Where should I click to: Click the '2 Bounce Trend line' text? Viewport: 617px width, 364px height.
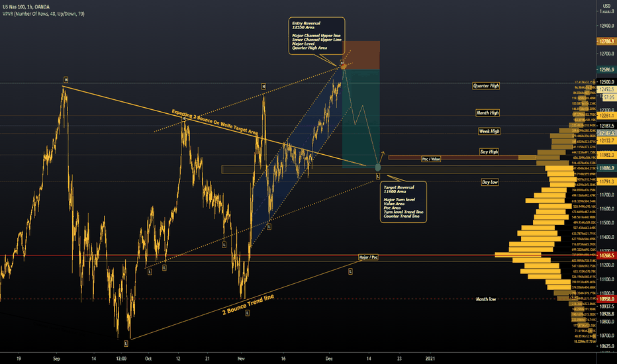(x=248, y=304)
